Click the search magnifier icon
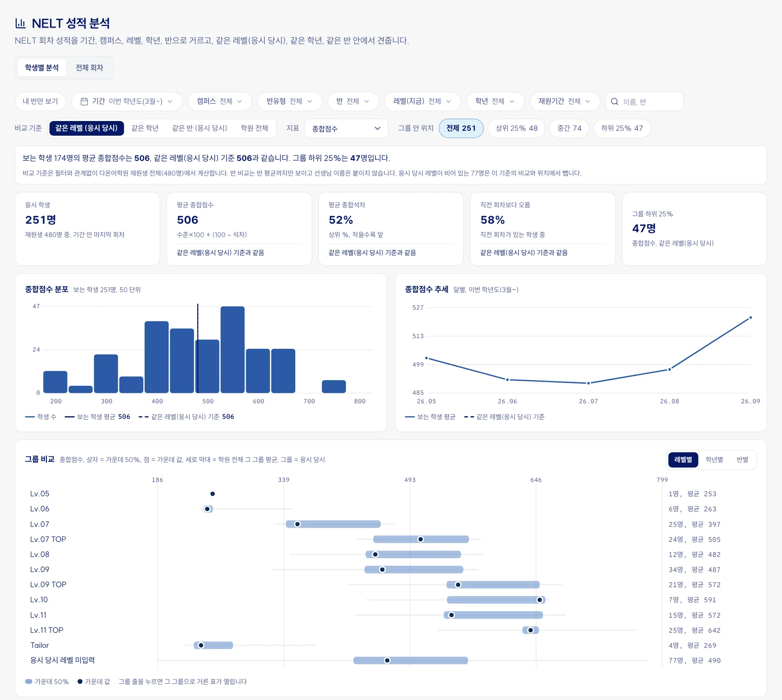 click(615, 101)
